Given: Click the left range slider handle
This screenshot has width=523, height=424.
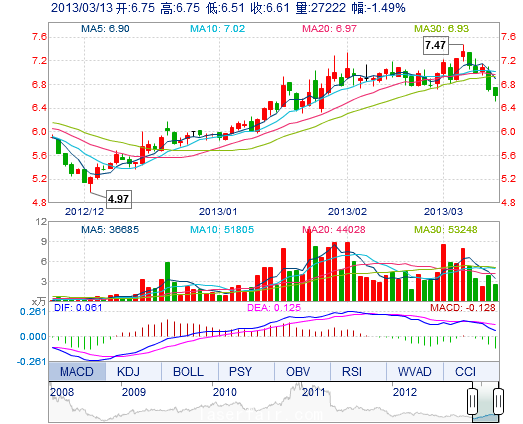Looking at the screenshot, I should coord(473,401).
